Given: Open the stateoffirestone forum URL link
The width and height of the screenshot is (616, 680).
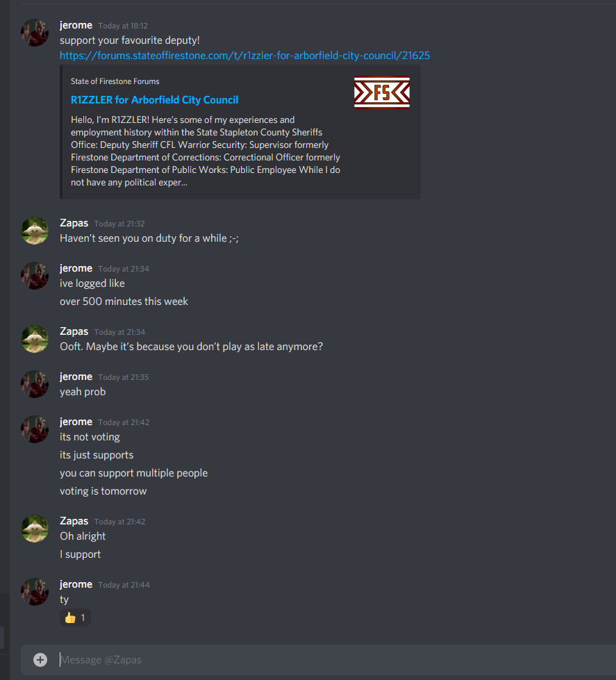Looking at the screenshot, I should point(244,56).
